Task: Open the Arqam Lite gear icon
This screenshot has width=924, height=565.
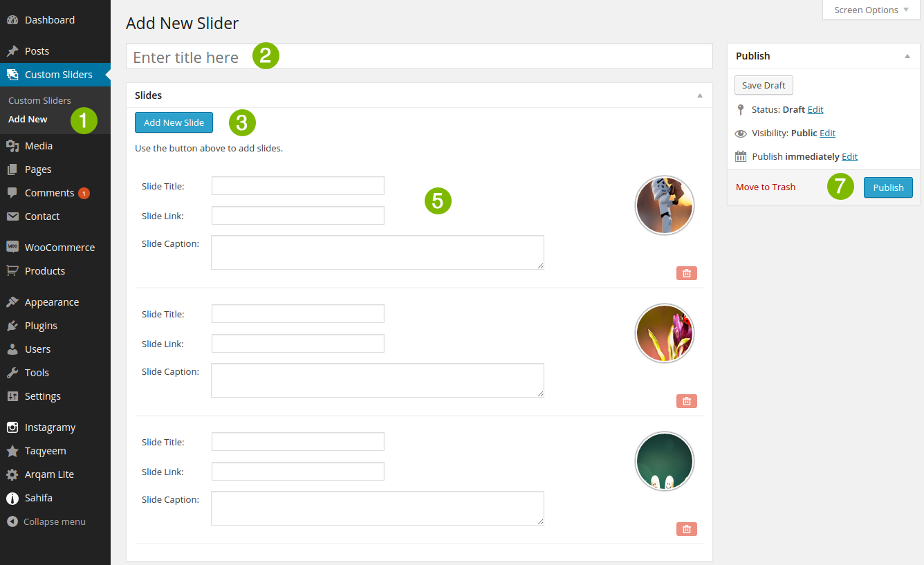Action: coord(12,474)
